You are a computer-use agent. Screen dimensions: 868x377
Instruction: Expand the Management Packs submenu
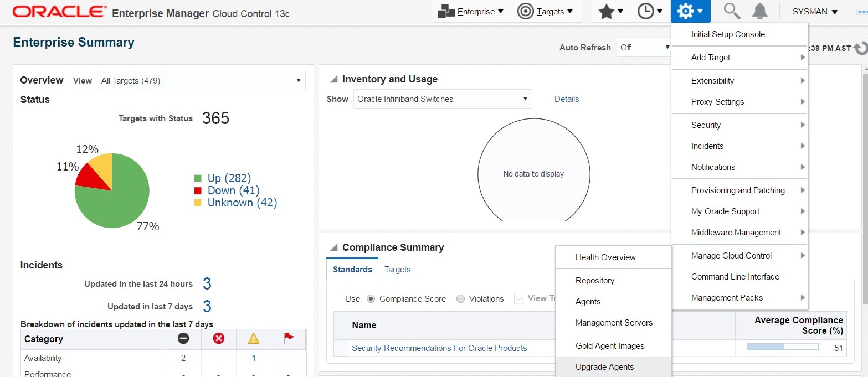tap(739, 298)
